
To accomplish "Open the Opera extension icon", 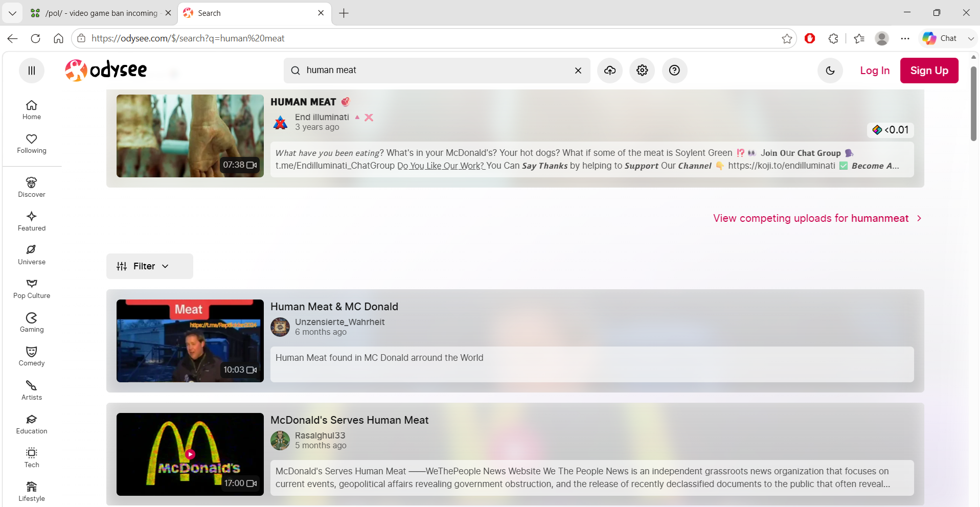I will (x=810, y=38).
